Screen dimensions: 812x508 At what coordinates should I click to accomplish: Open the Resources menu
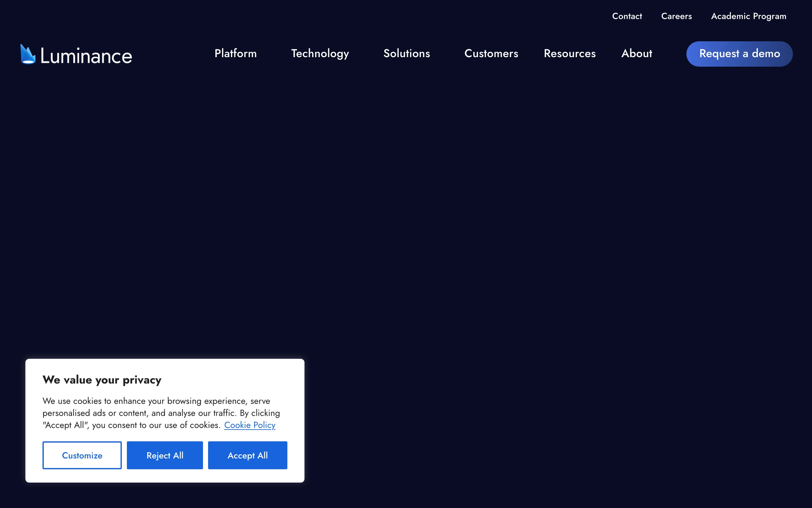pos(570,53)
